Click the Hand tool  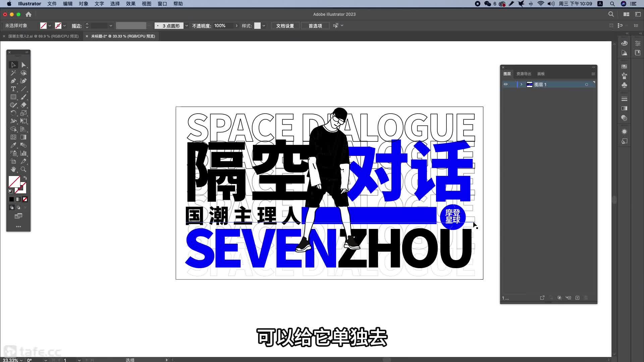pos(13,170)
